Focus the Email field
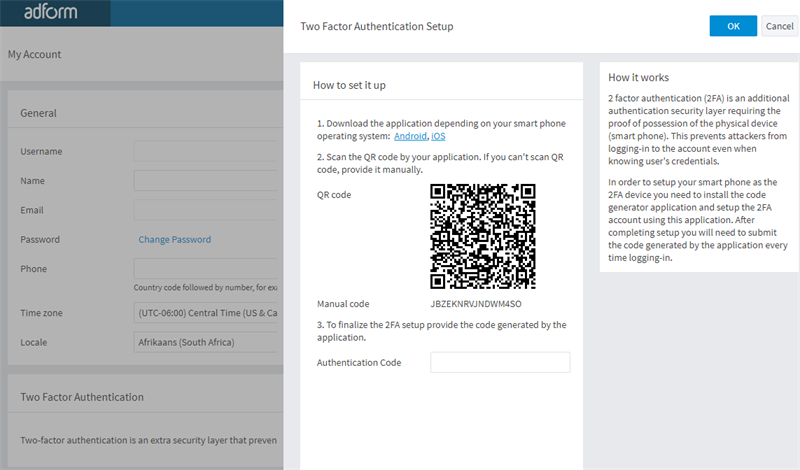The width and height of the screenshot is (800, 470). [206, 210]
